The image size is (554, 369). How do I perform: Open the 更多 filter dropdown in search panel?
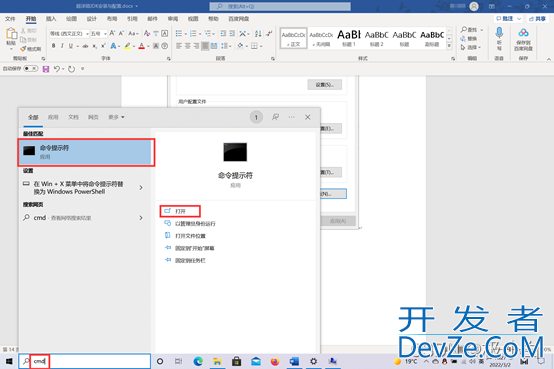click(x=116, y=117)
